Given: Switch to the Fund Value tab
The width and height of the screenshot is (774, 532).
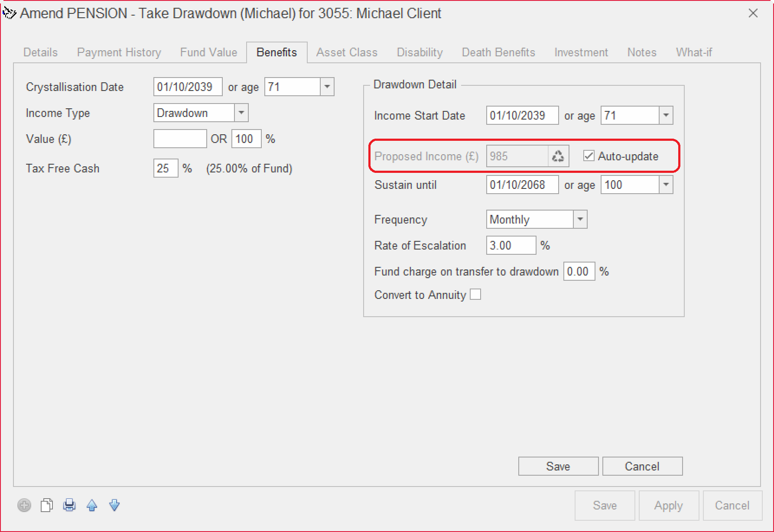Looking at the screenshot, I should click(x=208, y=52).
